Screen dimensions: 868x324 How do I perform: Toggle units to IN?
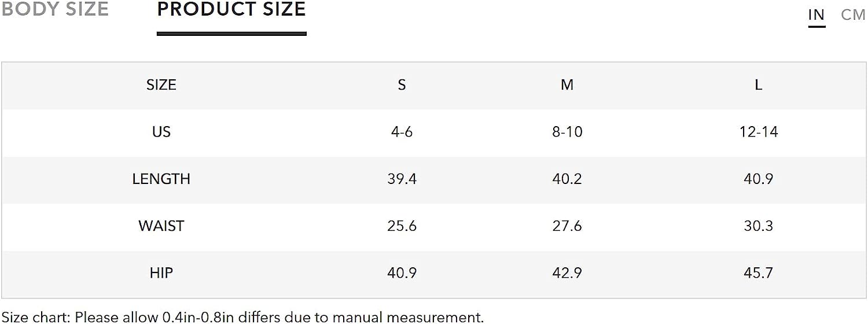pos(816,15)
